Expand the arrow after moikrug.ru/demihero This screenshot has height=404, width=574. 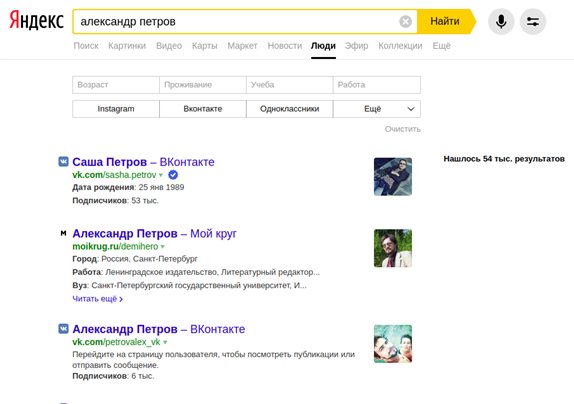point(163,247)
